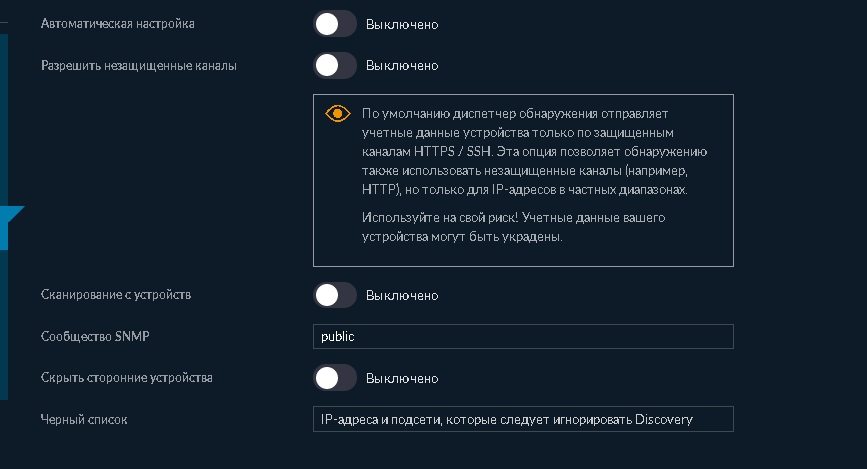Viewport: 867px width, 469px height.
Task: Turn on Сканирование с устройств switch
Action: click(x=335, y=295)
